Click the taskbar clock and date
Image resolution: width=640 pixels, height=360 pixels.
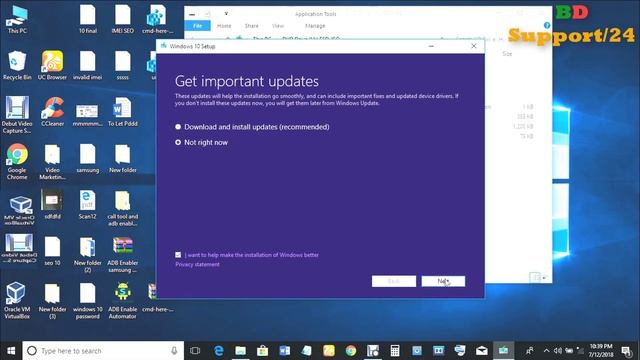point(601,350)
